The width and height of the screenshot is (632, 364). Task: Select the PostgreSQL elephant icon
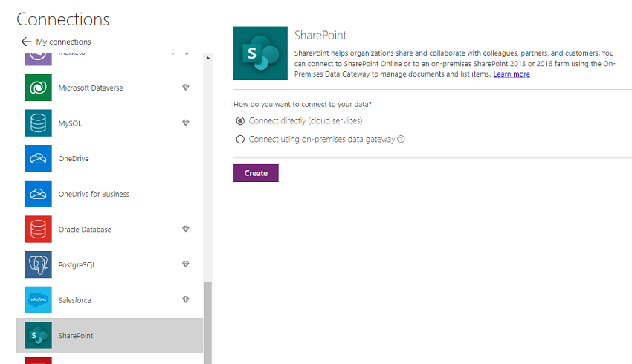(38, 265)
